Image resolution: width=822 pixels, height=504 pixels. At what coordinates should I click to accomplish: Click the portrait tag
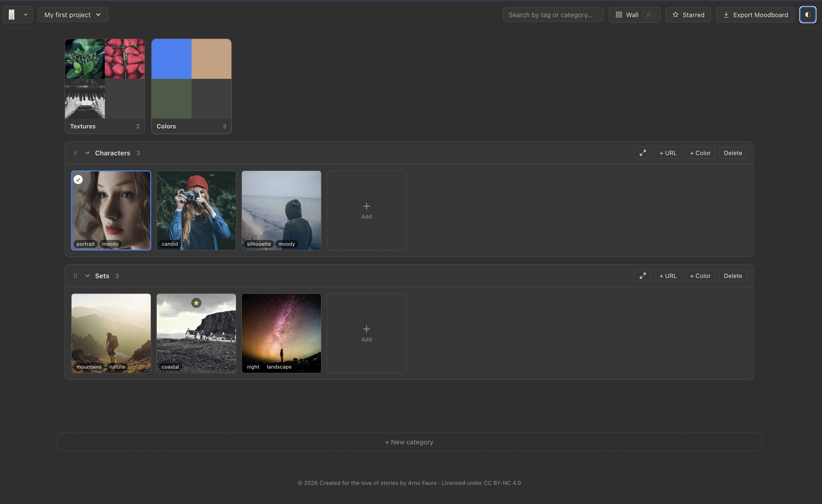click(85, 244)
